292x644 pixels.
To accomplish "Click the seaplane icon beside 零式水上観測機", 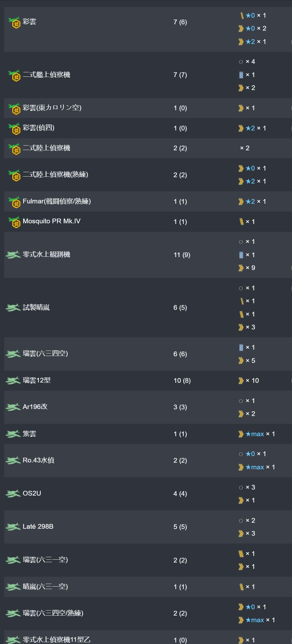I will point(13,255).
